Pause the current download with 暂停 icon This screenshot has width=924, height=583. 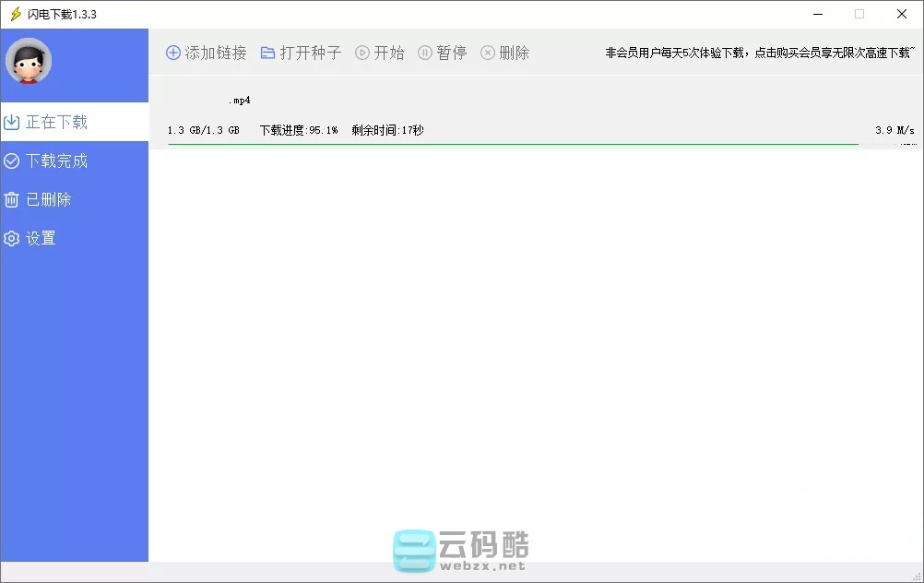424,53
